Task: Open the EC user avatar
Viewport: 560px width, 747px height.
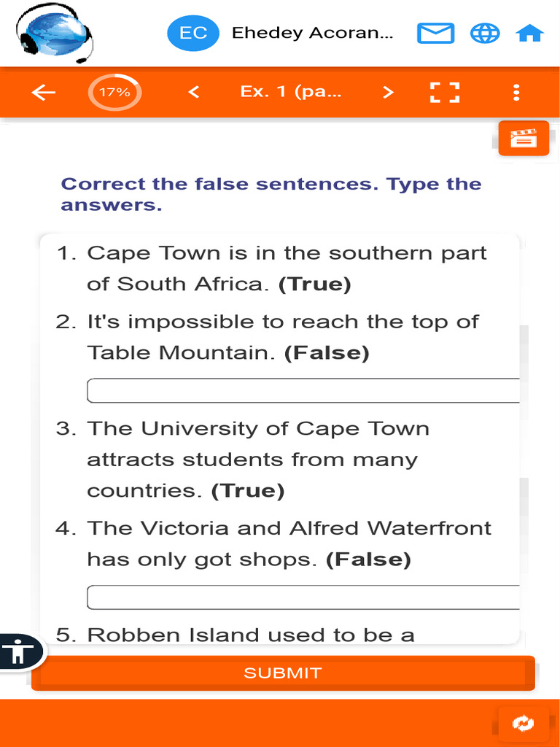Action: point(192,33)
